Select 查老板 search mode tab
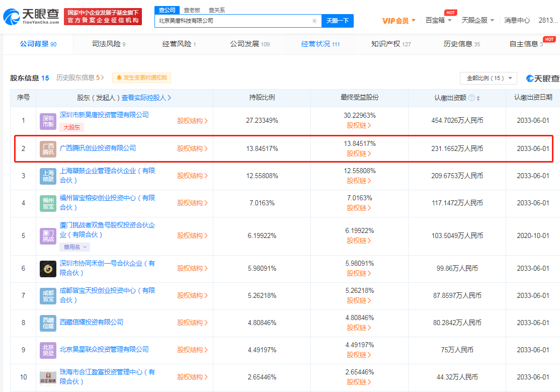This screenshot has height=392, width=560. [x=192, y=10]
